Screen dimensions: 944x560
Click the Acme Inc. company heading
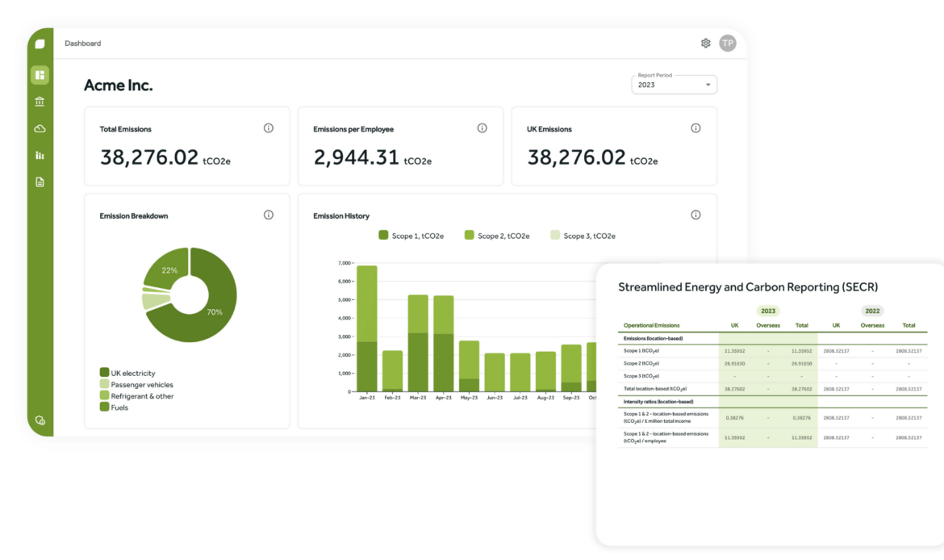point(118,86)
